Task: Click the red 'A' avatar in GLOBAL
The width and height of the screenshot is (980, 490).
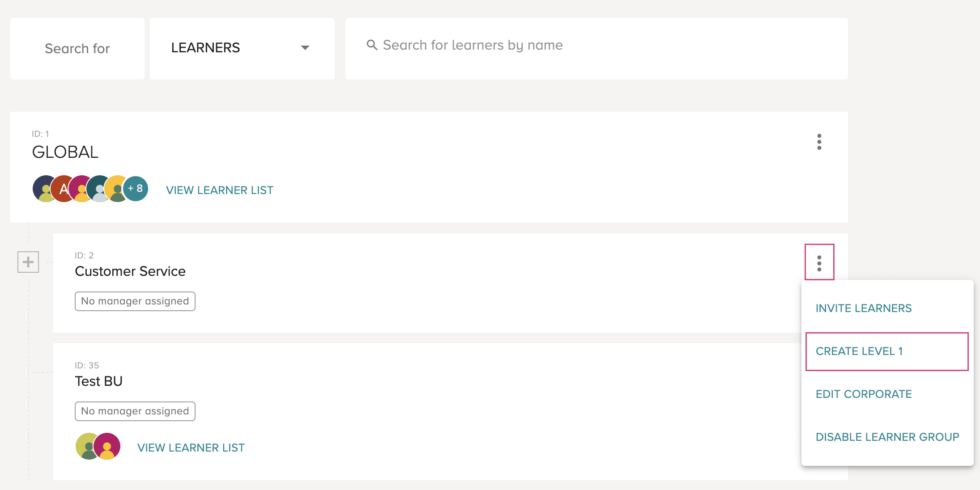Action: click(x=64, y=189)
